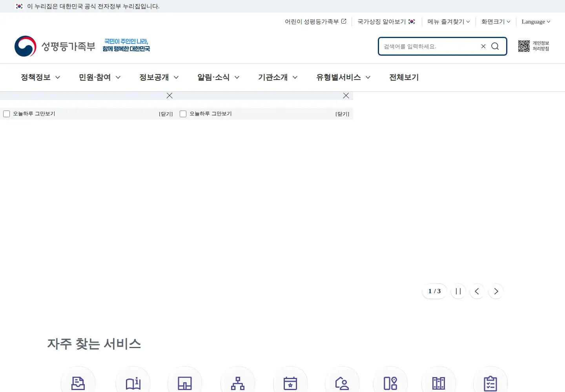
Task: Open the clipboard checklist service icon
Action: point(490,383)
